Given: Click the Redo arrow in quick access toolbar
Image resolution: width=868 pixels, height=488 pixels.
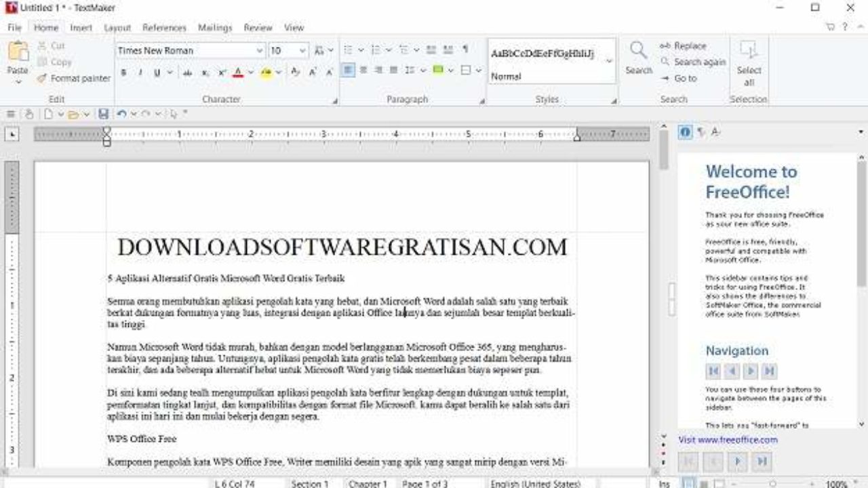Looking at the screenshot, I should pyautogui.click(x=146, y=114).
